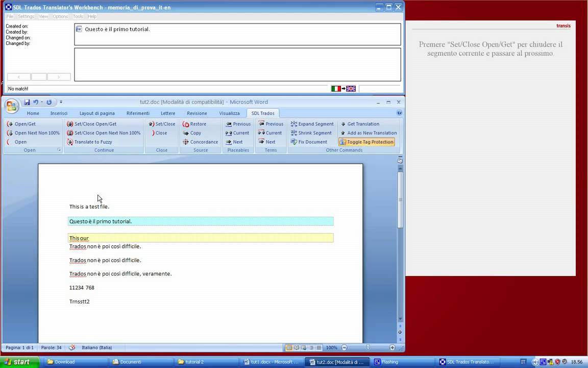Open Help menu in Translator's Workbench
Image resolution: width=588 pixels, height=368 pixels.
click(92, 16)
